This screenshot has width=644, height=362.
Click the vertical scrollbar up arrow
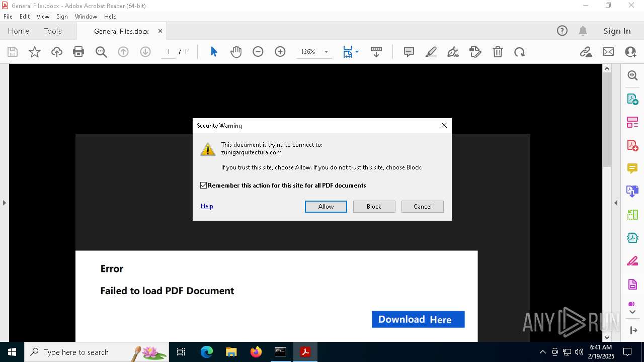pos(607,68)
